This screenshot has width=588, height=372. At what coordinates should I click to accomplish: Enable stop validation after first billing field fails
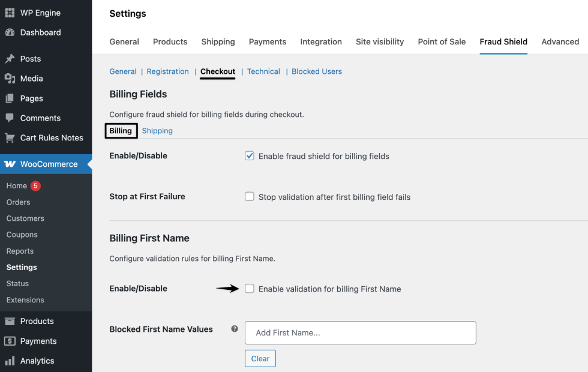pos(249,196)
